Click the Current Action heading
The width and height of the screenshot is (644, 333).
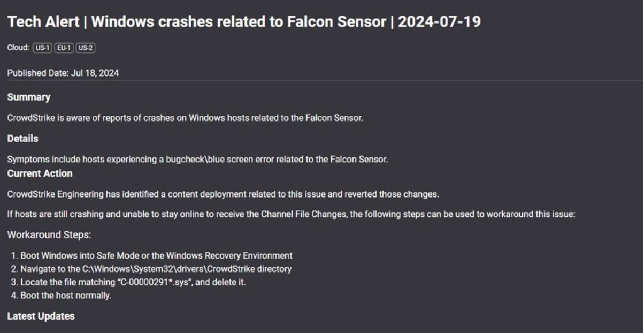pyautogui.click(x=40, y=173)
